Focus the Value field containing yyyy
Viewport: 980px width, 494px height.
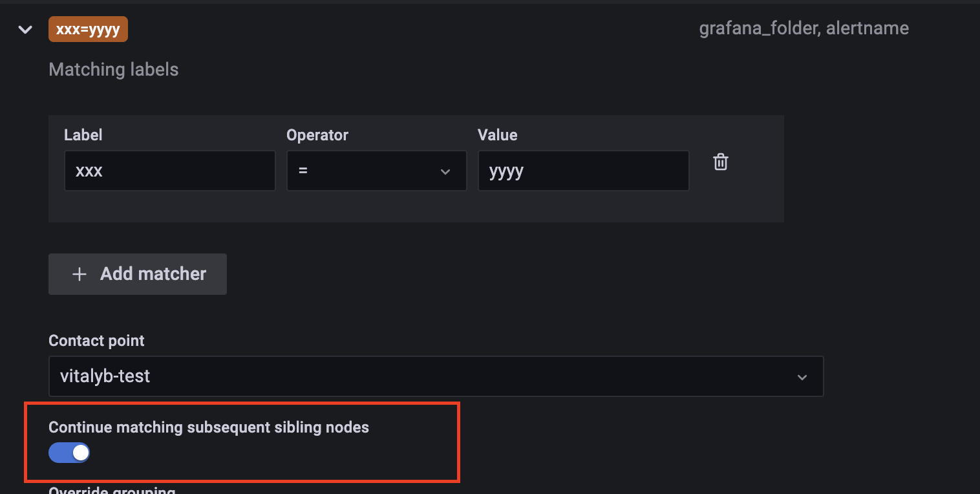tap(583, 171)
